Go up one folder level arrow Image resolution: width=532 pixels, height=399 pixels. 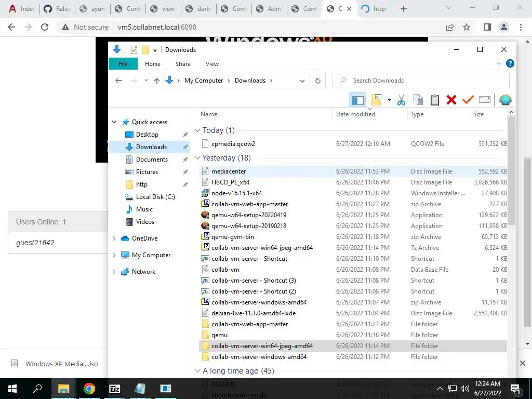(x=156, y=81)
